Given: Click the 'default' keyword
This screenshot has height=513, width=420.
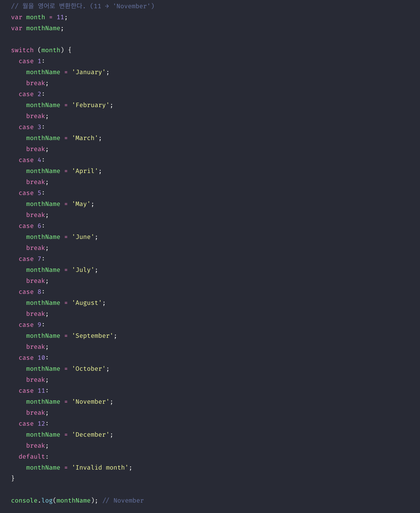Looking at the screenshot, I should 32,456.
